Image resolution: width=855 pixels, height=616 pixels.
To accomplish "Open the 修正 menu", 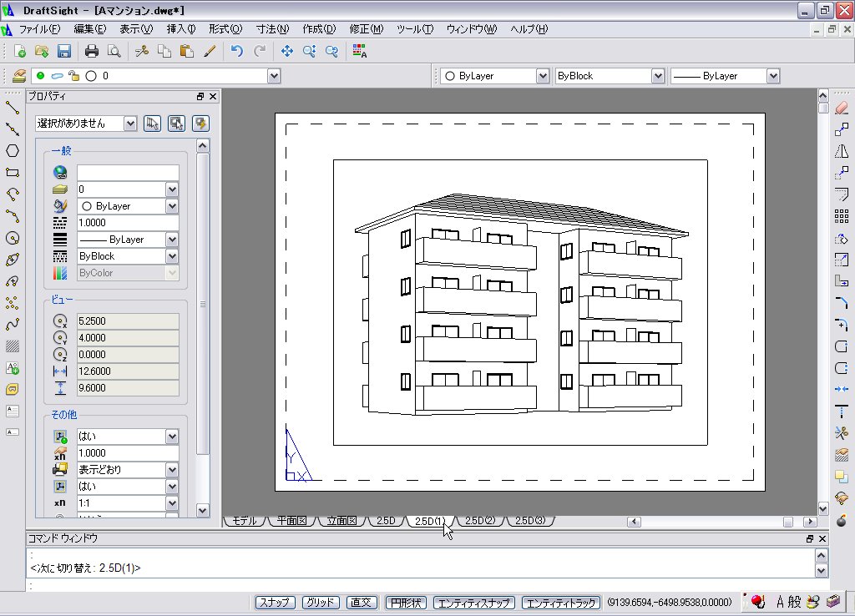I will (x=367, y=29).
